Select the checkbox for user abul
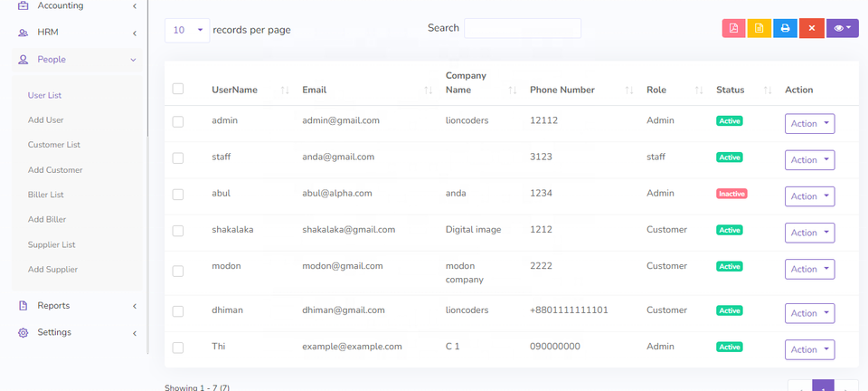This screenshot has width=868, height=391. coord(178,194)
